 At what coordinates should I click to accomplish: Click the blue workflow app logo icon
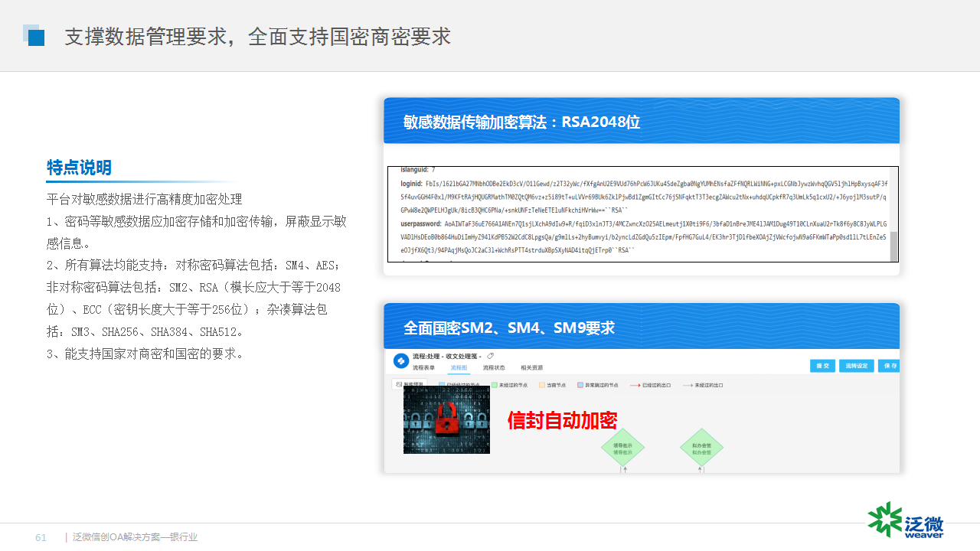pyautogui.click(x=401, y=360)
